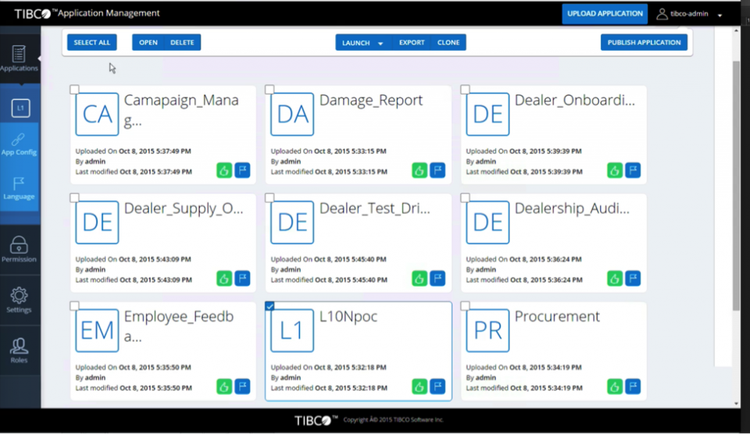Open Permission lock icon in sidebar

(x=19, y=249)
